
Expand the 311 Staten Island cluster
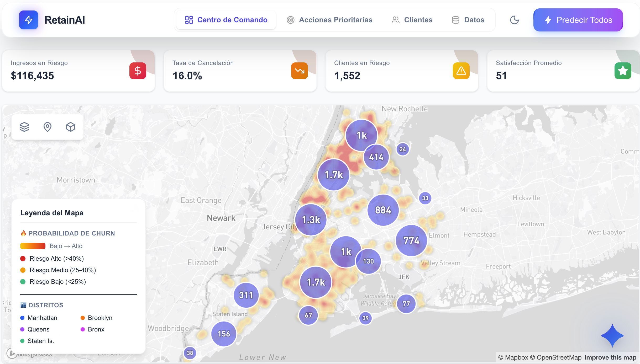point(246,295)
